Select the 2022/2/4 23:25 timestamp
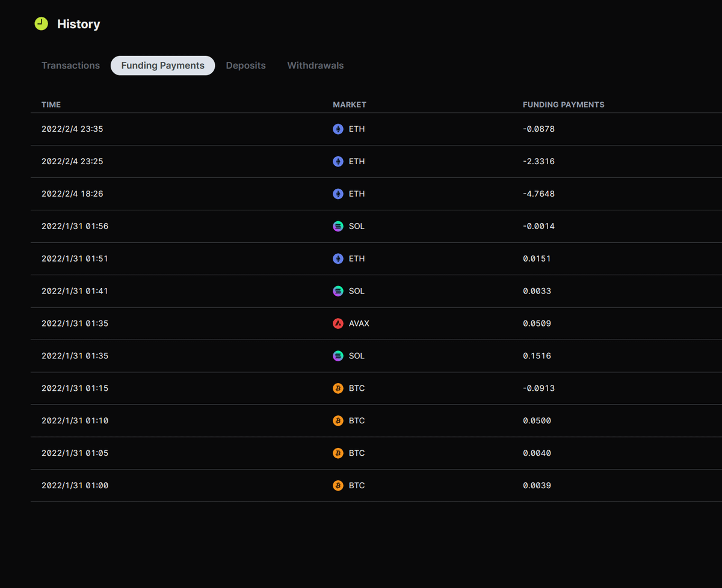This screenshot has height=588, width=722. [x=72, y=162]
